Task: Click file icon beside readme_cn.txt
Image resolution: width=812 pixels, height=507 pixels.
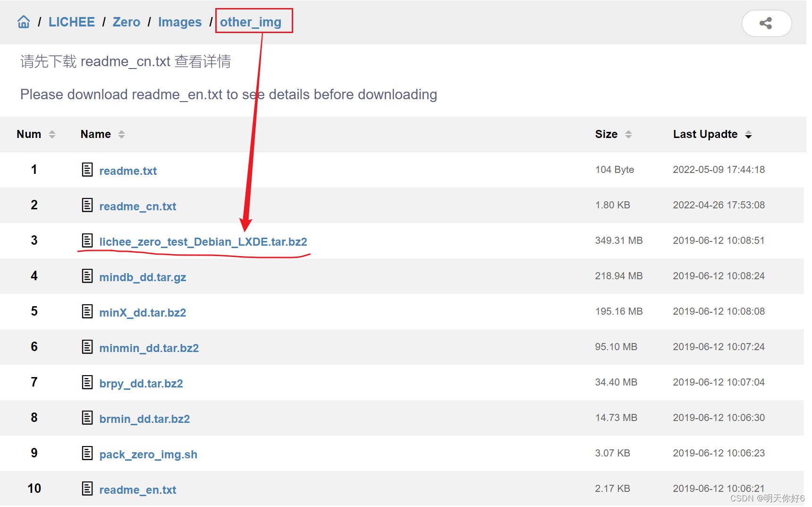Action: pyautogui.click(x=87, y=205)
